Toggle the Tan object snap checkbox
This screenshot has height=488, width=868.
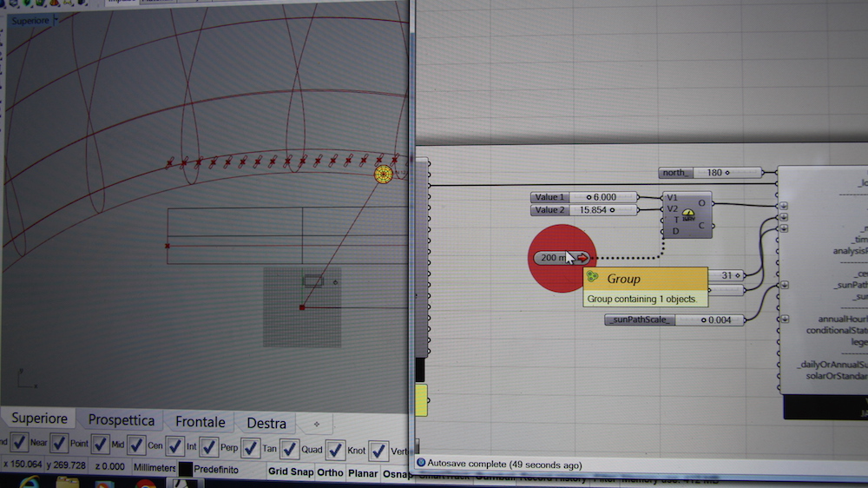click(x=250, y=447)
